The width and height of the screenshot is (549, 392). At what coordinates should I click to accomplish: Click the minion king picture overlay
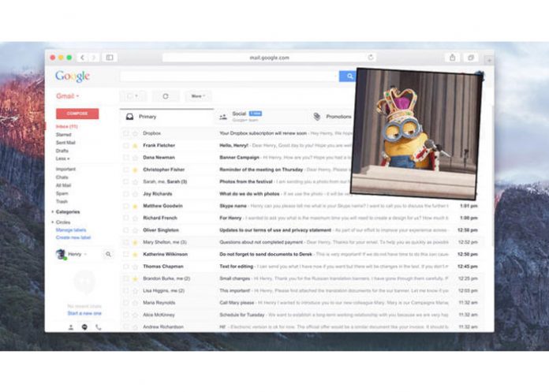416,134
